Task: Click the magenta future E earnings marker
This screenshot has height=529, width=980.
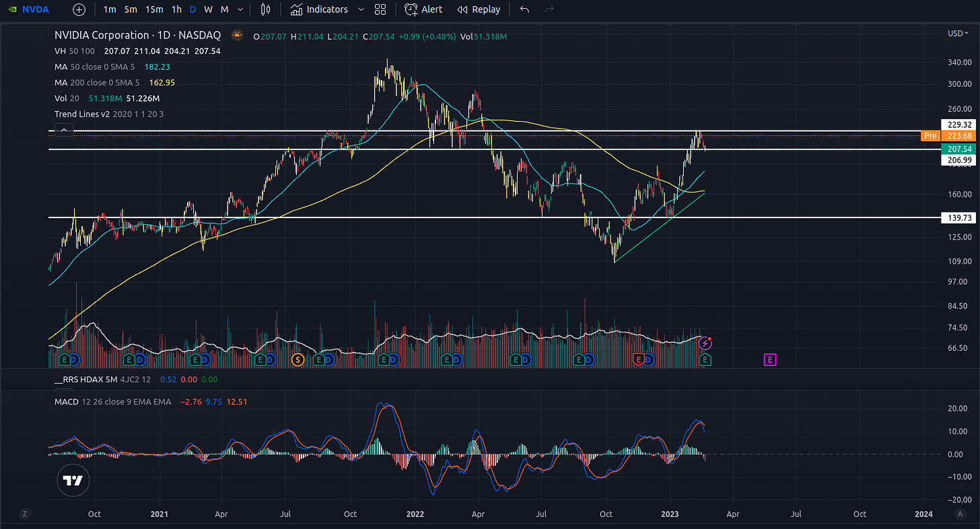Action: pyautogui.click(x=770, y=360)
